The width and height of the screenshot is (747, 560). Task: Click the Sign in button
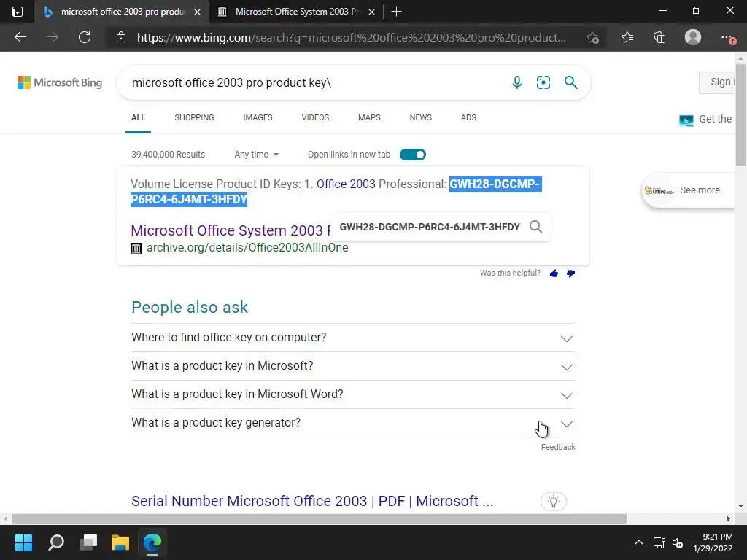pos(718,82)
